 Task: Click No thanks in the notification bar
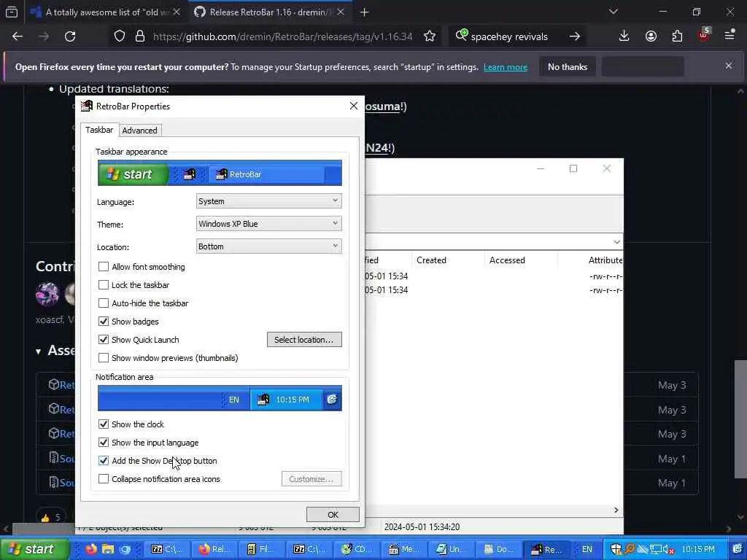click(568, 66)
